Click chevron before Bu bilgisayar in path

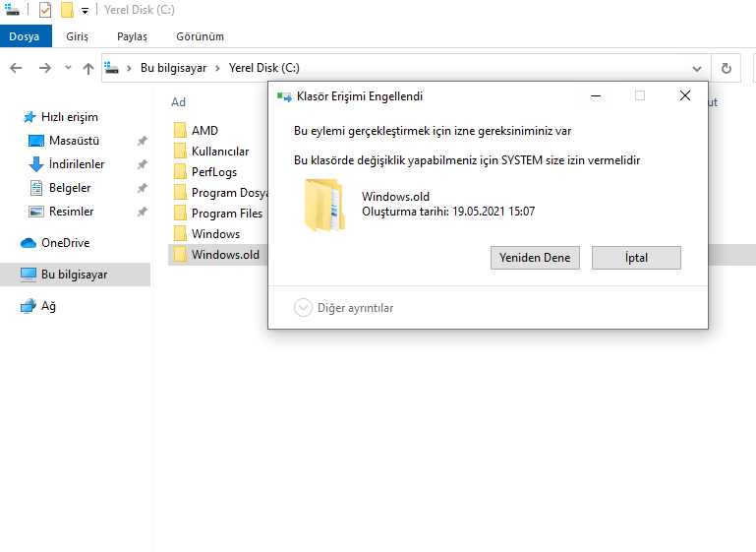(129, 68)
